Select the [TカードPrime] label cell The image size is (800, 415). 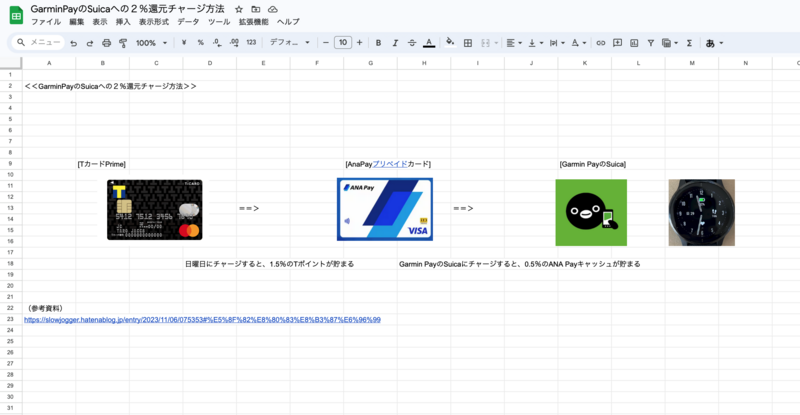tap(102, 164)
